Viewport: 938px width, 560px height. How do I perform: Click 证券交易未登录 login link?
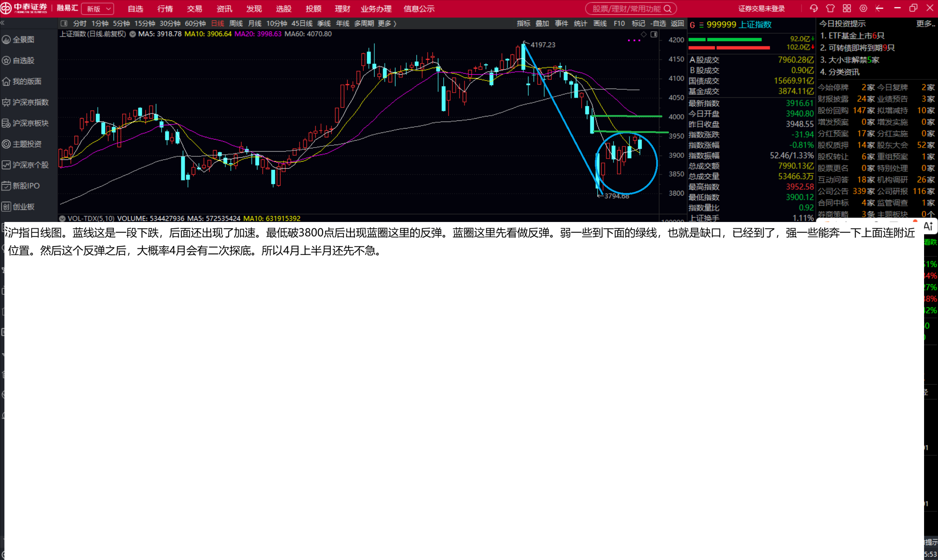[761, 9]
